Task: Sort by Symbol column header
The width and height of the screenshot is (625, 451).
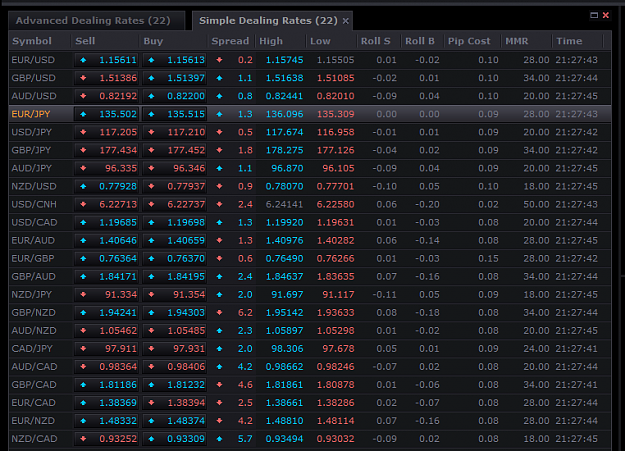Action: tap(40, 41)
